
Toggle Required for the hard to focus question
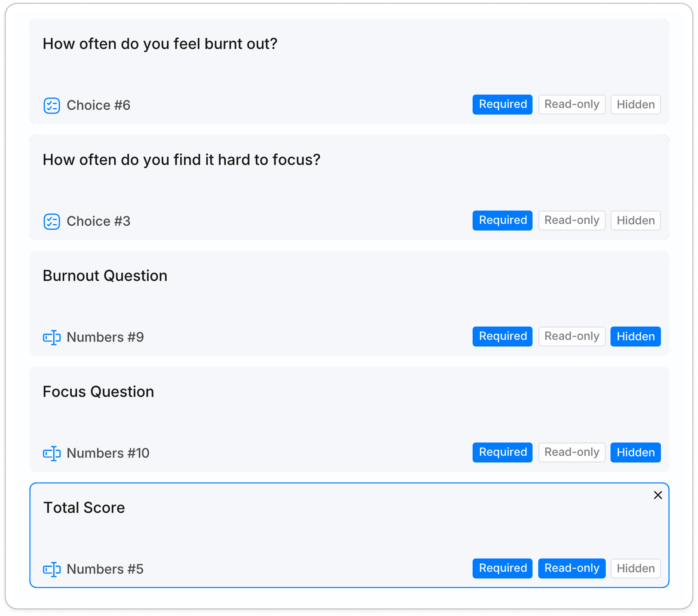click(x=502, y=221)
